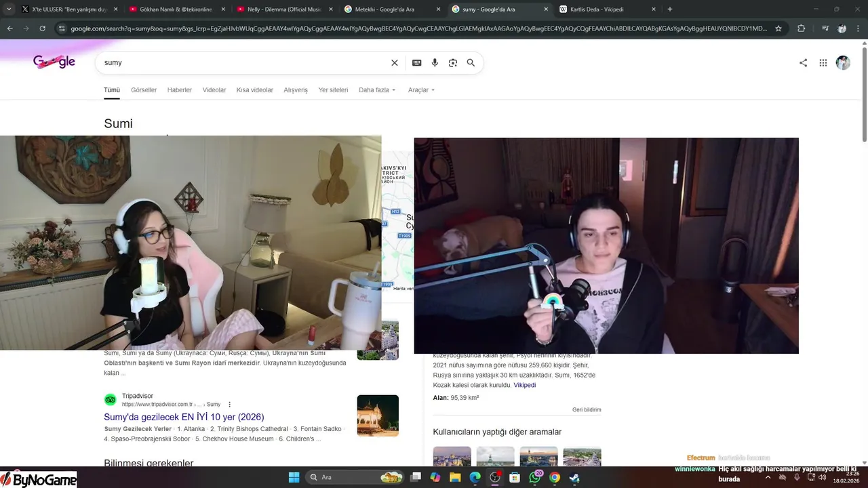The height and width of the screenshot is (488, 868).
Task: Show hidden system tray icons
Action: click(x=768, y=477)
